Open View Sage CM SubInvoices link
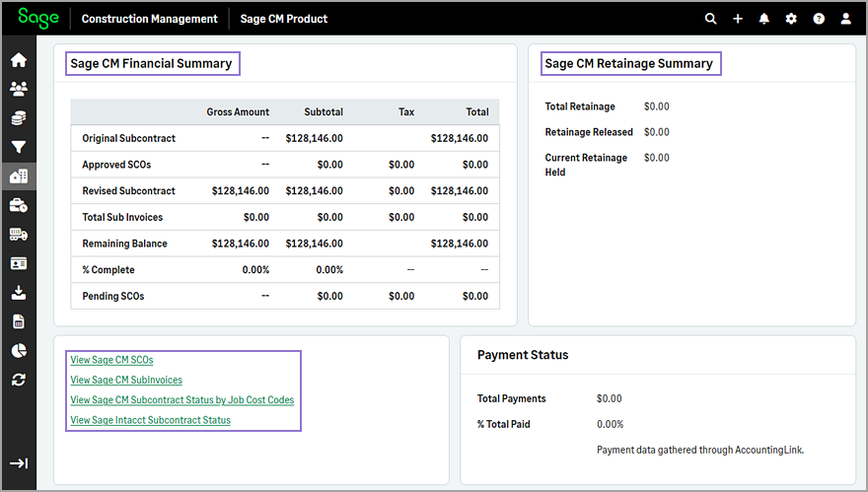868x492 pixels. pos(126,380)
